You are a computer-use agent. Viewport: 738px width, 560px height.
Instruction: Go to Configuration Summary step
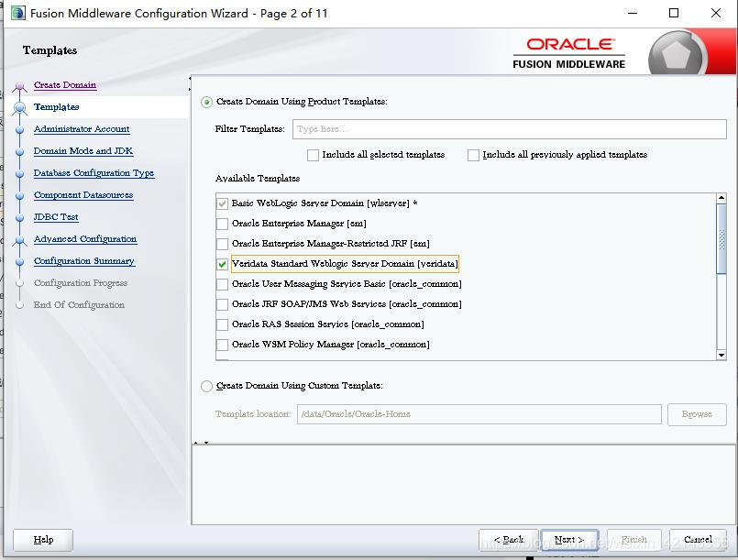[84, 261]
